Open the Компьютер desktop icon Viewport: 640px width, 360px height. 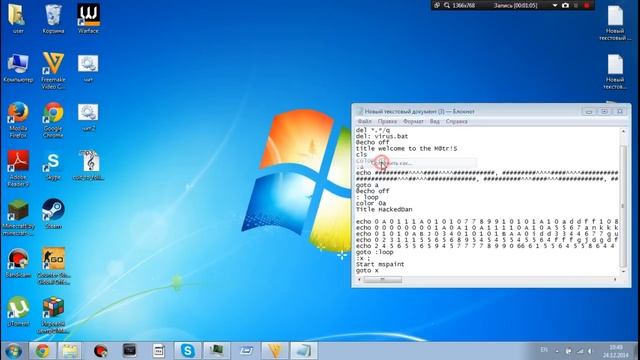(18, 68)
